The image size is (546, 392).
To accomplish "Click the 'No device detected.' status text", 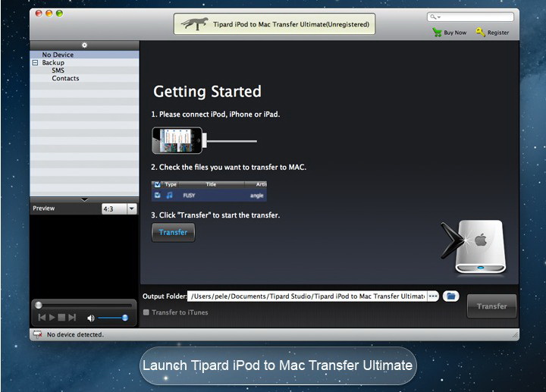I will [x=75, y=334].
